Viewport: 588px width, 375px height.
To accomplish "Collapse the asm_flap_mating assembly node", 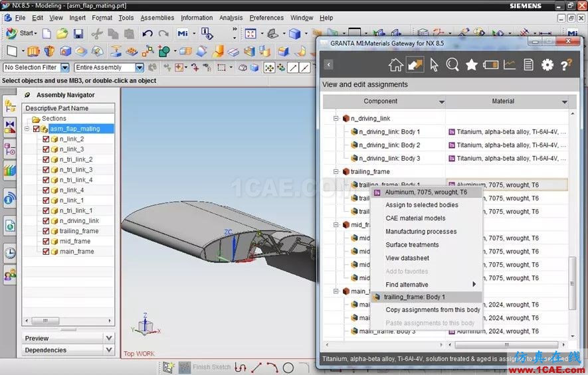I will (x=27, y=129).
